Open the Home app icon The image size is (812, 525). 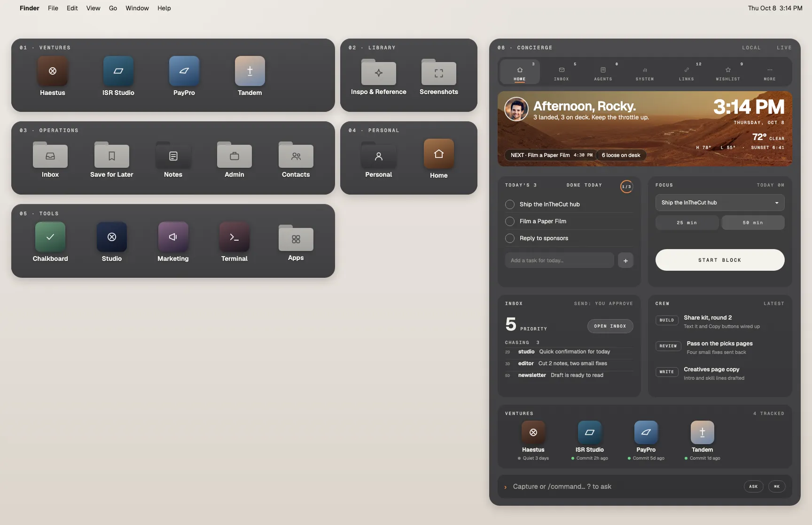439,154
